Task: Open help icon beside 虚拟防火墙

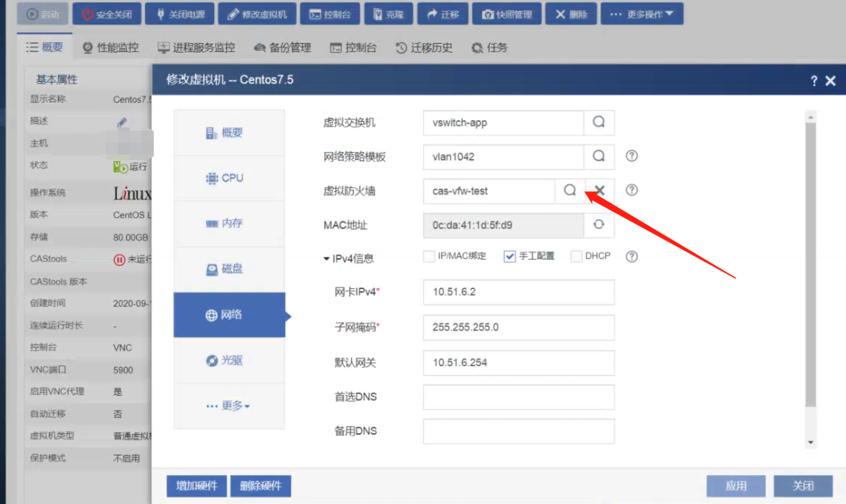Action: tap(632, 190)
